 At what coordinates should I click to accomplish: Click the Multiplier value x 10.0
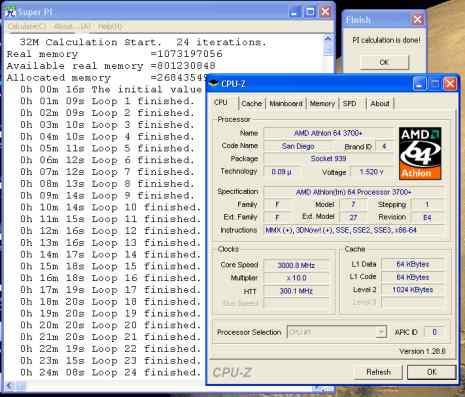tap(296, 278)
